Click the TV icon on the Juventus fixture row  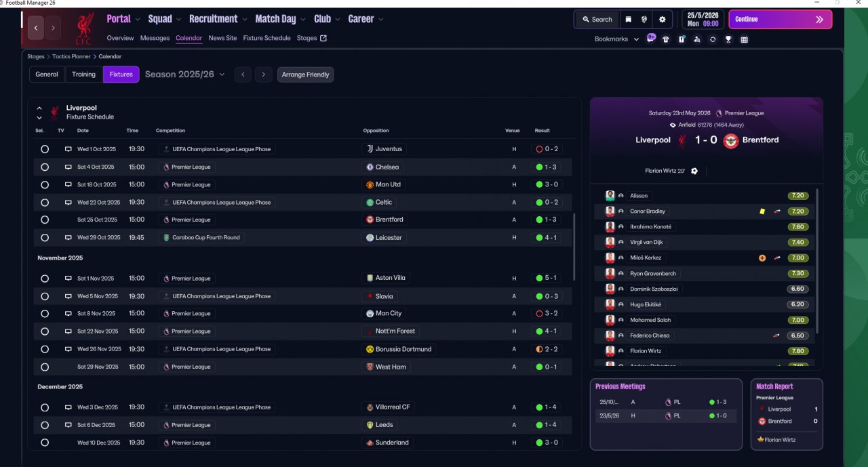[x=68, y=149]
